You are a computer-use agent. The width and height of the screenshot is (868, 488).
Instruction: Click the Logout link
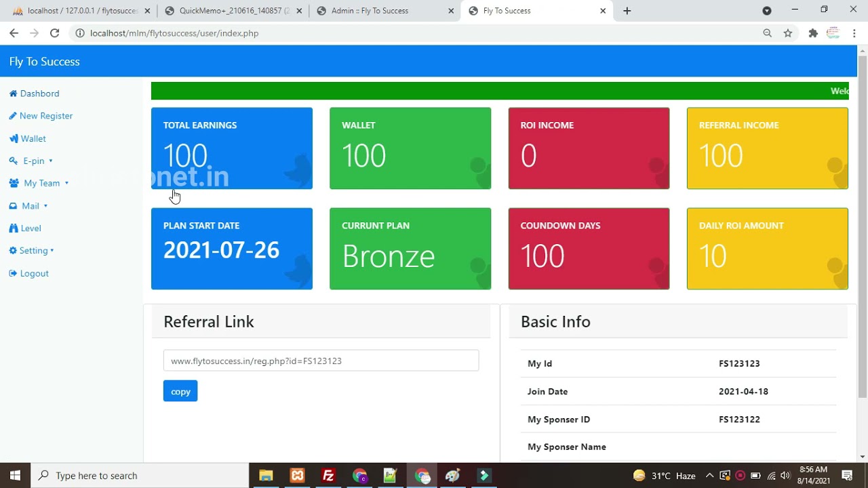pyautogui.click(x=34, y=273)
